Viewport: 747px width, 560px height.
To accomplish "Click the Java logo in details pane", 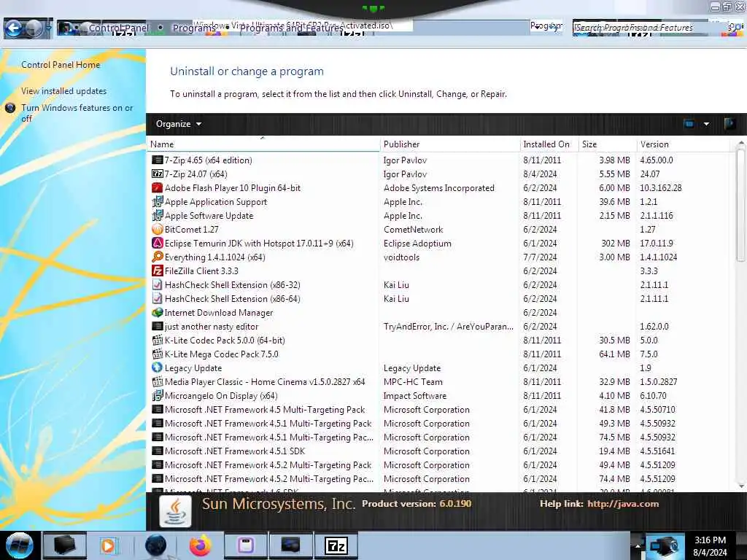I will click(175, 511).
